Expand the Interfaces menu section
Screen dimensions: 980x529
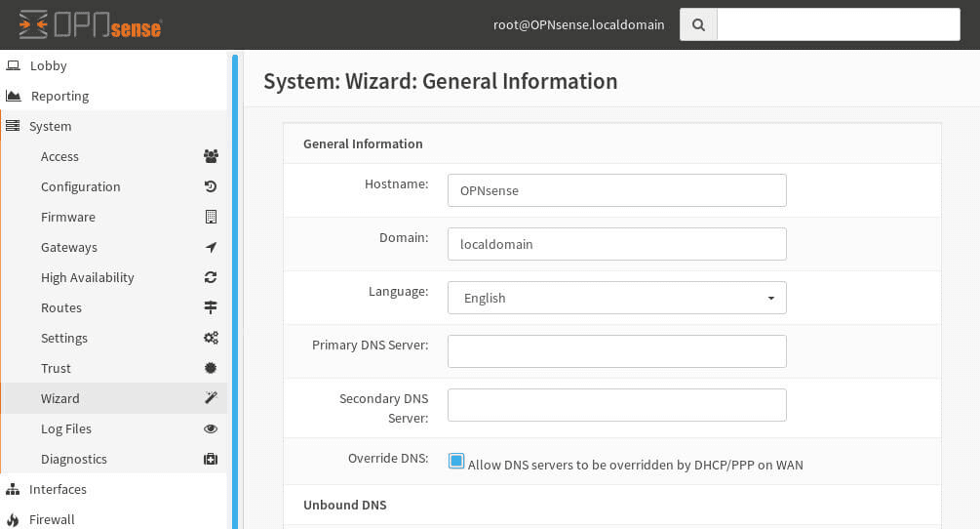[x=58, y=489]
